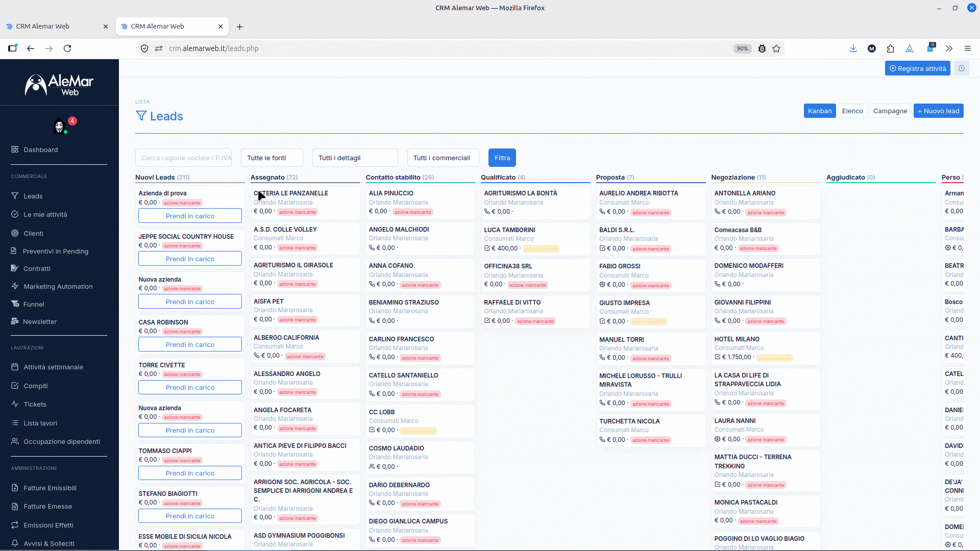Show more Firefox toolbar tools chevron
This screenshot has width=980, height=551.
tap(949, 48)
